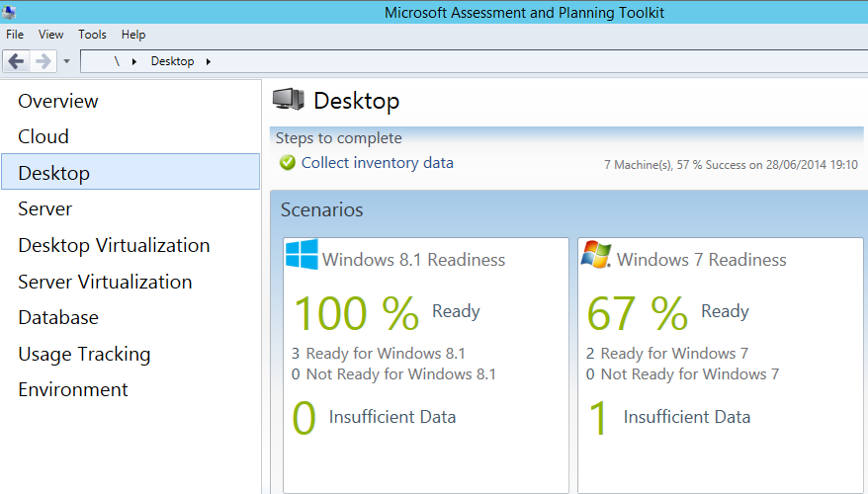Click the application icon in title bar
The height and width of the screenshot is (494, 868).
pyautogui.click(x=9, y=12)
